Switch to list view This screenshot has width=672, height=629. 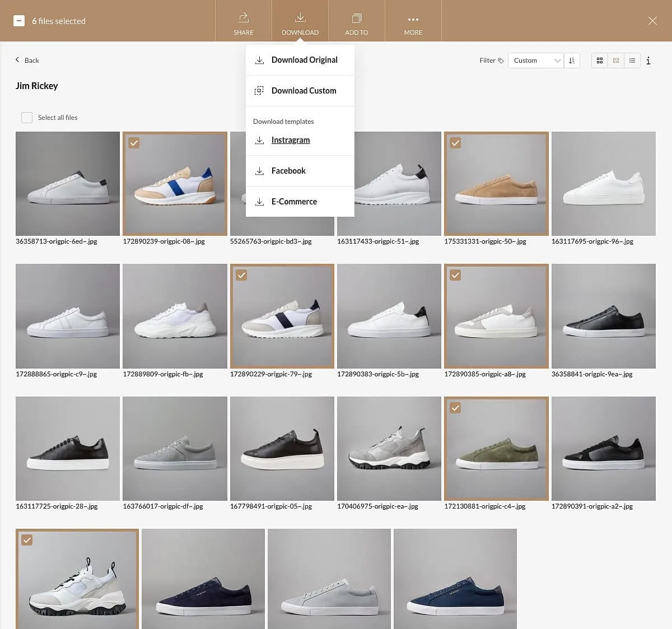[632, 60]
